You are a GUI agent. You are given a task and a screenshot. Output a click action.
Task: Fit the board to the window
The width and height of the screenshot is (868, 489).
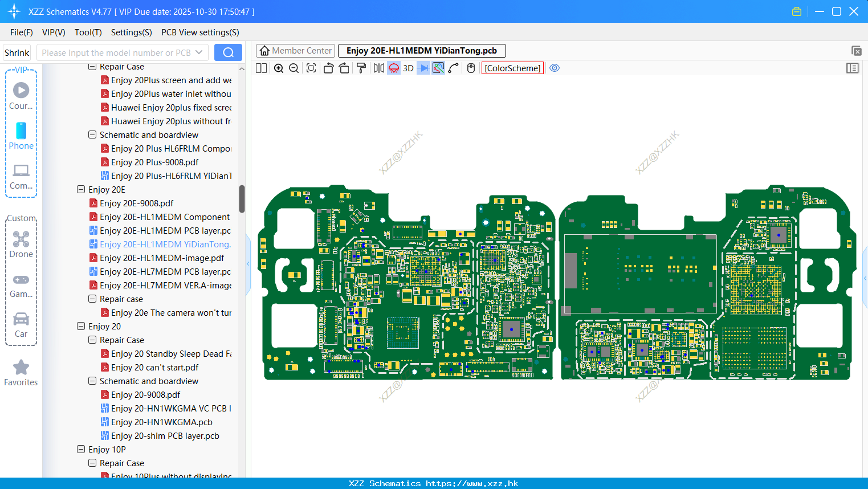[x=311, y=68]
